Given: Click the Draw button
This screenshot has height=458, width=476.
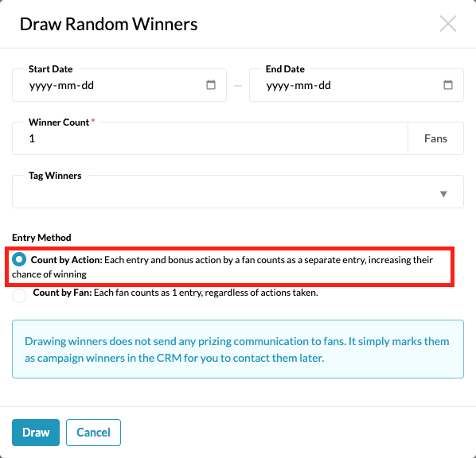Looking at the screenshot, I should 36,433.
